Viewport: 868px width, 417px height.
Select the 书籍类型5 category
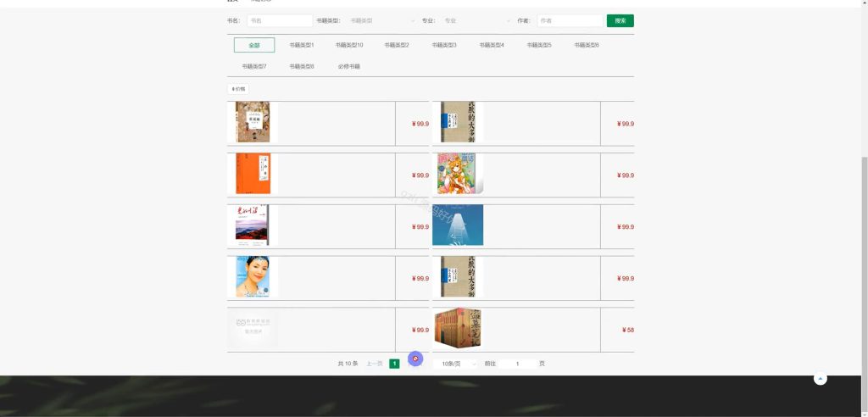click(x=539, y=46)
